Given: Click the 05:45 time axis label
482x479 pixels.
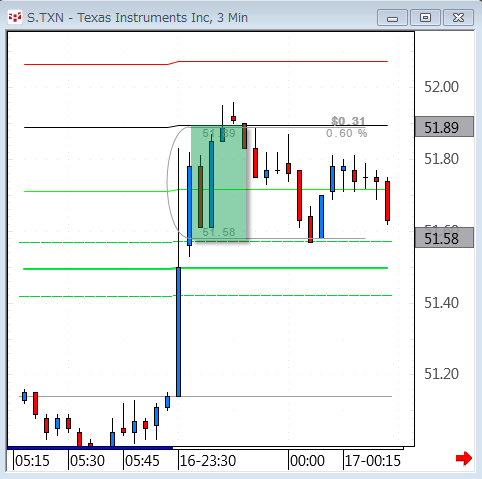Looking at the screenshot, I should [x=142, y=461].
